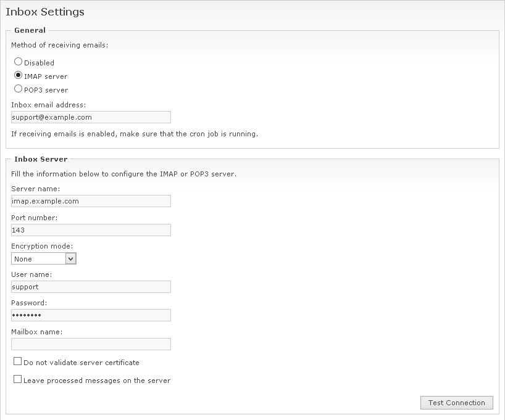Select the Password field
The height and width of the screenshot is (420, 505).
pyautogui.click(x=91, y=315)
